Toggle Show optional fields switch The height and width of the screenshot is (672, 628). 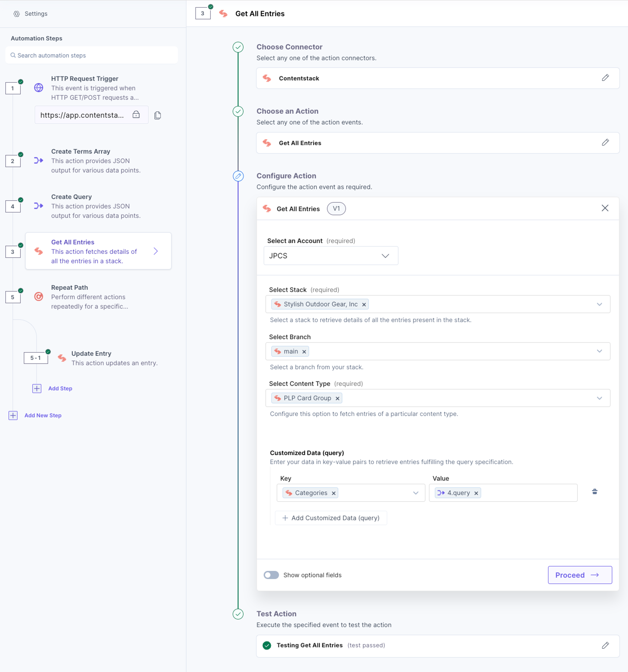pos(271,575)
